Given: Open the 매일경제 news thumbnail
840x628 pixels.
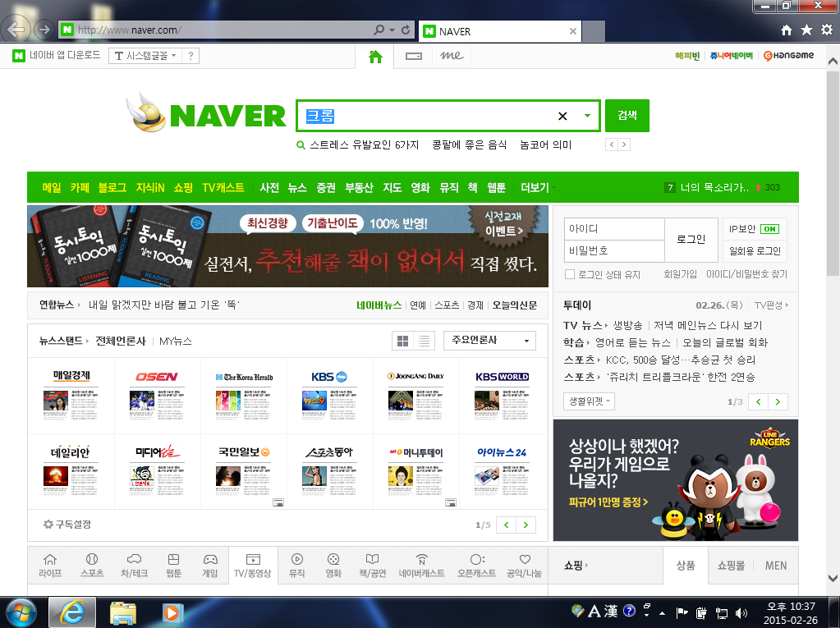Looking at the screenshot, I should (x=71, y=395).
